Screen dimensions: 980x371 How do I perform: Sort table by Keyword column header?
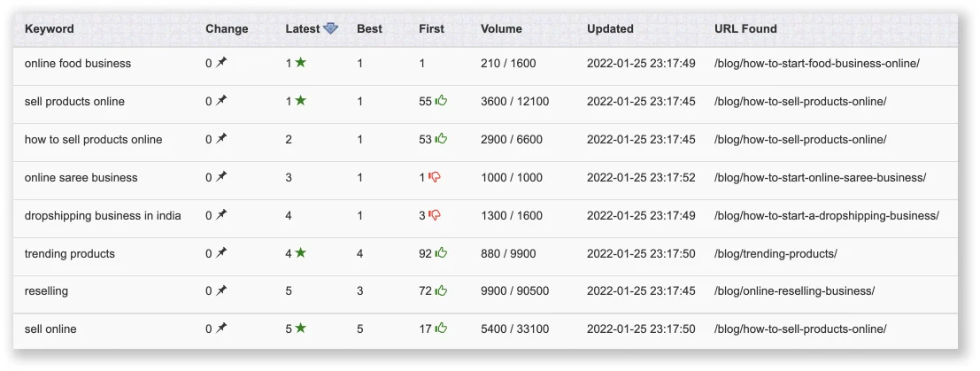click(x=50, y=28)
